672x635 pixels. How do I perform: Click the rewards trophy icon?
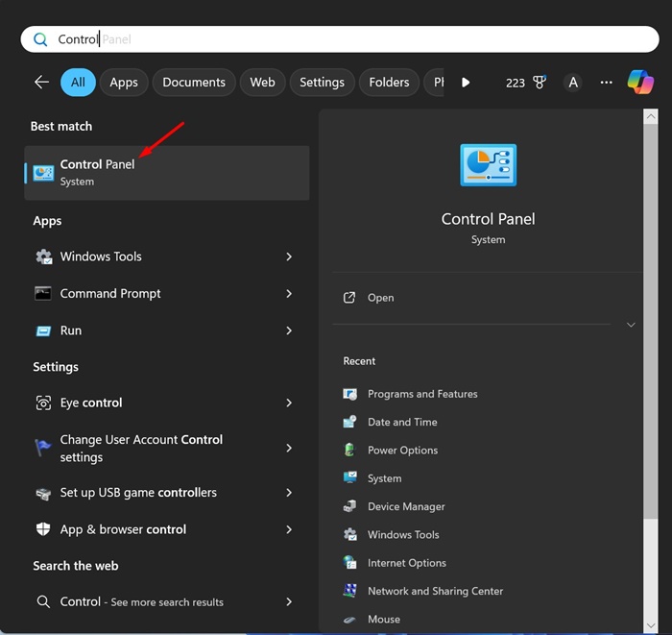(x=540, y=82)
